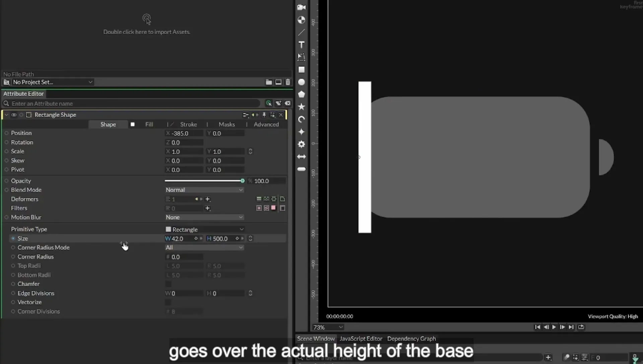The width and height of the screenshot is (643, 364).
Task: Open the Corner Radius Mode dropdown
Action: pos(204,248)
